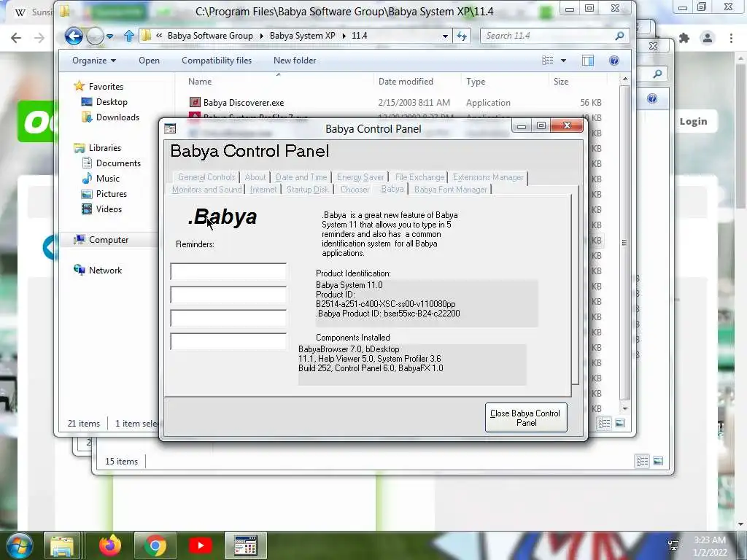Open the Startup Disk tab

tap(307, 190)
